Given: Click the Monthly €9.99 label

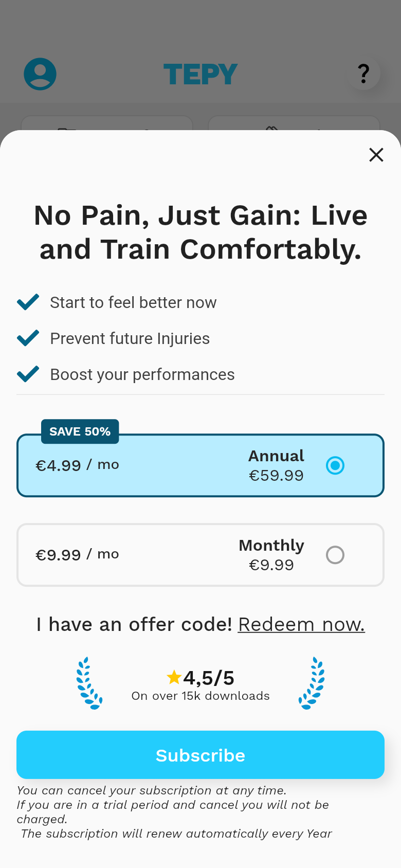Looking at the screenshot, I should point(271,555).
